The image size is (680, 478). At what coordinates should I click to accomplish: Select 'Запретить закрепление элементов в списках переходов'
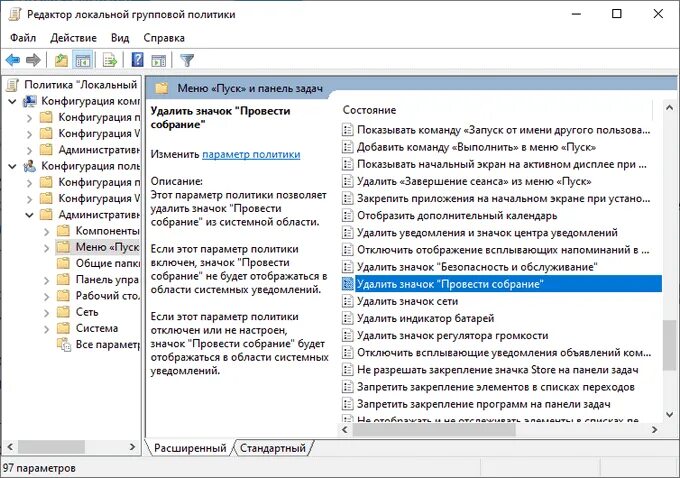tap(496, 386)
